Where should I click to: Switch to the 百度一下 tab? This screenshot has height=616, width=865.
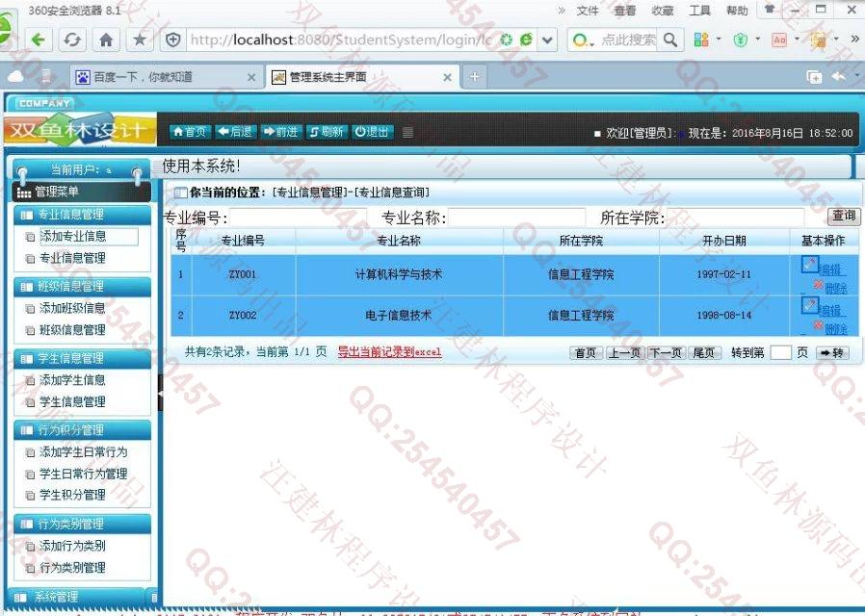click(166, 77)
